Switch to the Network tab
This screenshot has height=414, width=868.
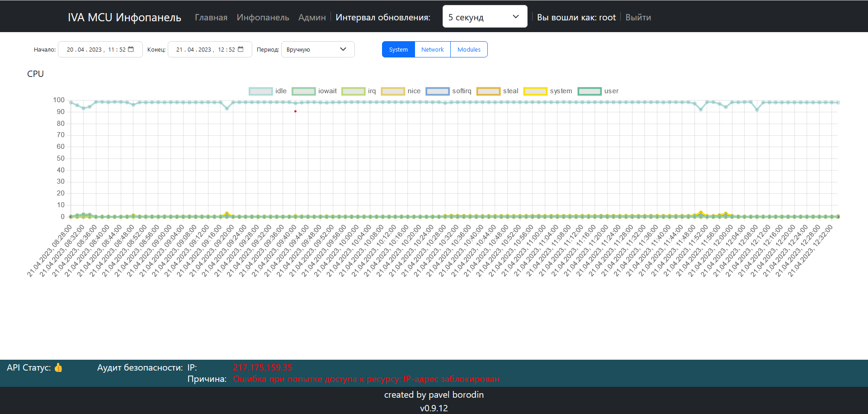tap(433, 49)
